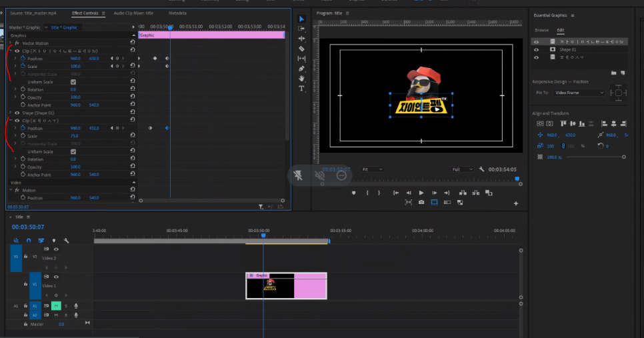Click the Mark In button
This screenshot has height=338, width=644.
[x=367, y=193]
